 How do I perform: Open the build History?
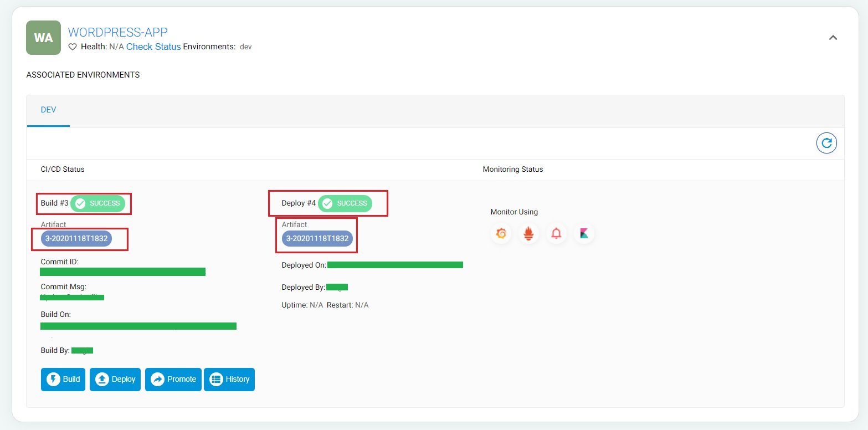229,380
